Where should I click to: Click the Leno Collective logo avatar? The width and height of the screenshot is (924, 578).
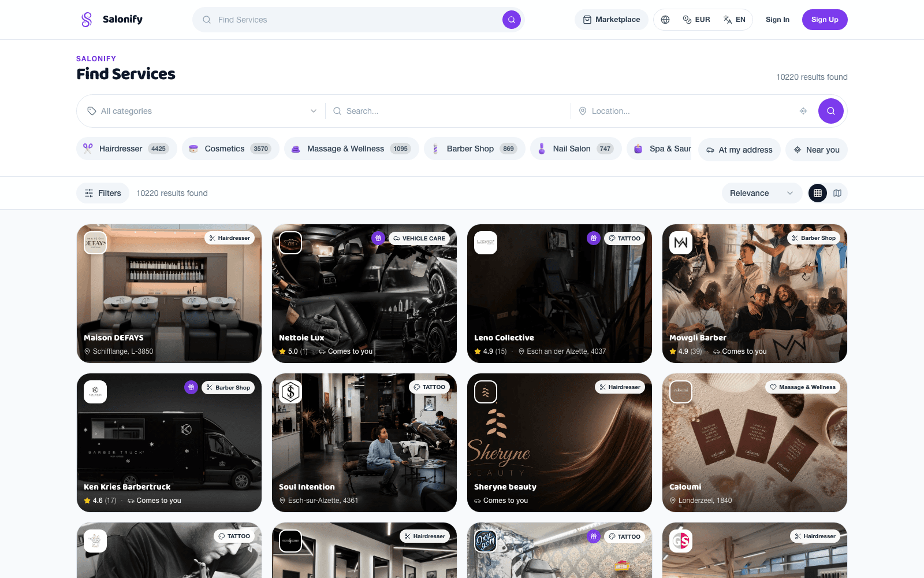coord(486,243)
